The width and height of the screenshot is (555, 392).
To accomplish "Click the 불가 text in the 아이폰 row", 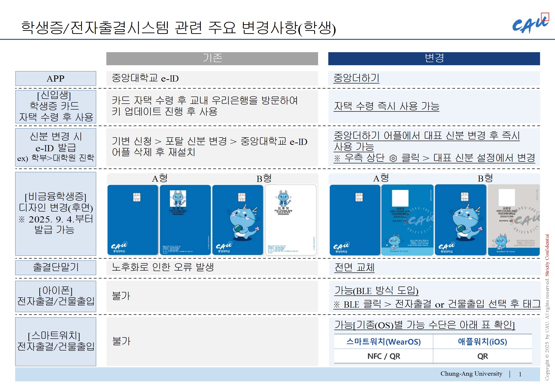I will 121,296.
